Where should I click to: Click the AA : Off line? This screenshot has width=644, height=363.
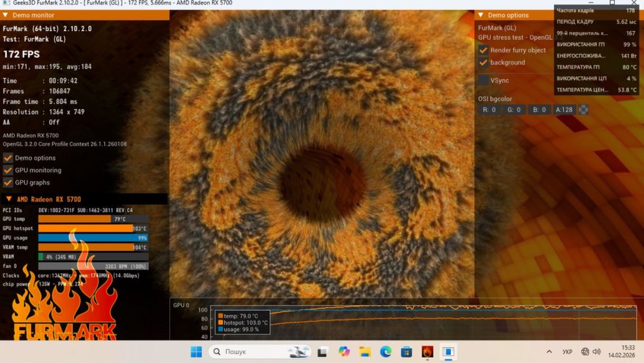click(x=31, y=122)
